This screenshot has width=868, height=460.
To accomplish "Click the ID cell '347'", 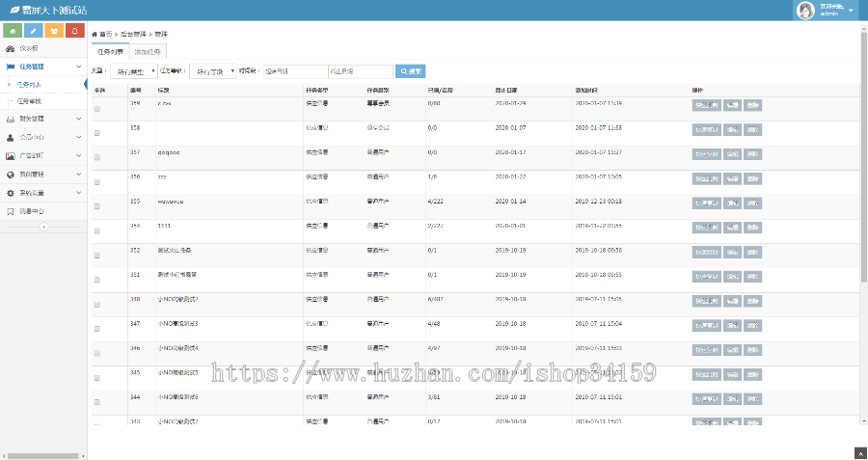I will click(135, 324).
